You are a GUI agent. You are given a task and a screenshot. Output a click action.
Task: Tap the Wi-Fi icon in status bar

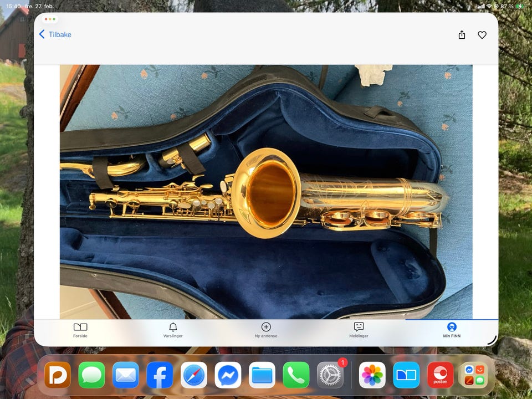[x=489, y=6]
